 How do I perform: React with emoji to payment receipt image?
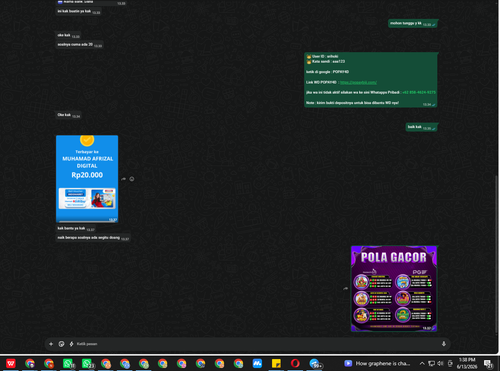132,179
